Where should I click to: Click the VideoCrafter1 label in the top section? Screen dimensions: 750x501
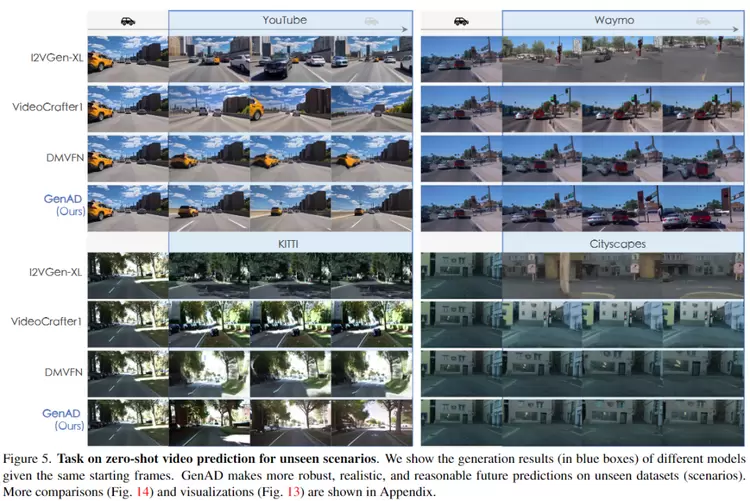point(46,107)
